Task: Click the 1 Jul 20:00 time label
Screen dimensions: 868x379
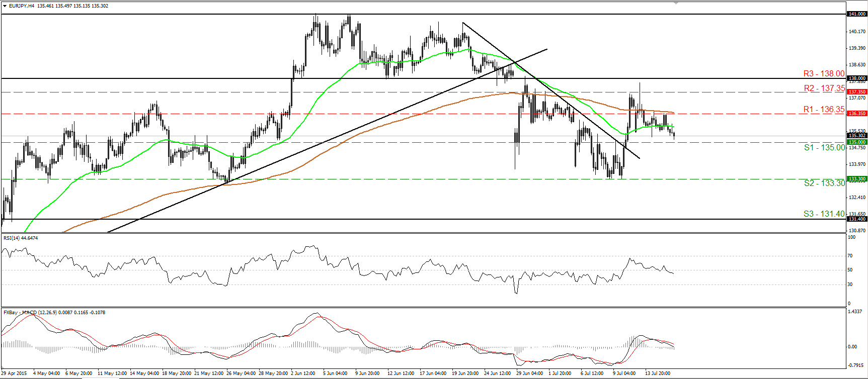Action: pyautogui.click(x=560, y=373)
